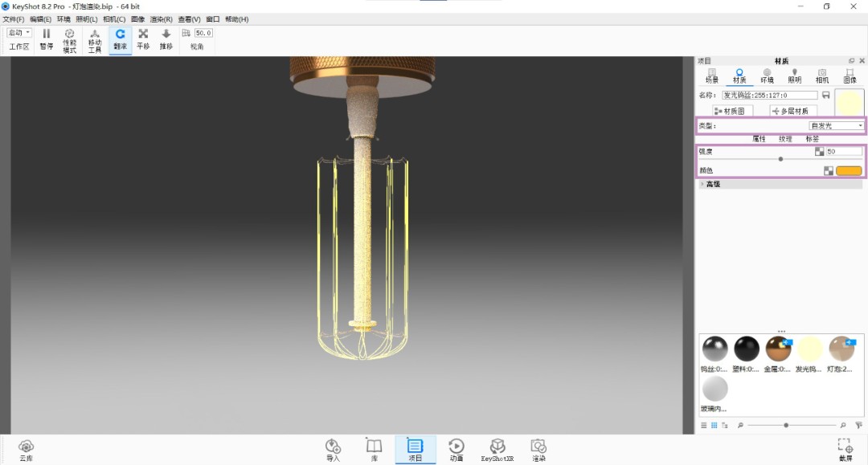
Task: Take a 截屏 screenshot
Action: (845, 449)
